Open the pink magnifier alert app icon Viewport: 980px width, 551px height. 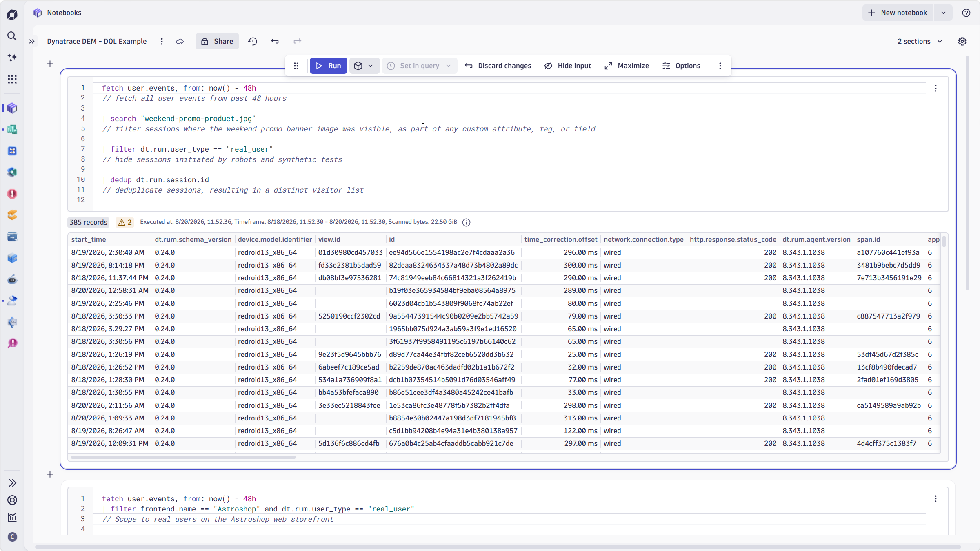click(12, 343)
